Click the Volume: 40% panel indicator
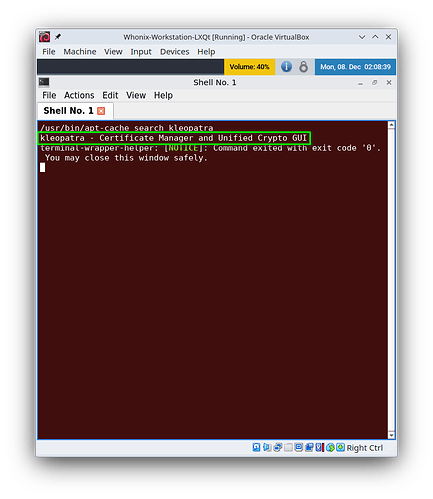This screenshot has width=433, height=499. [249, 67]
